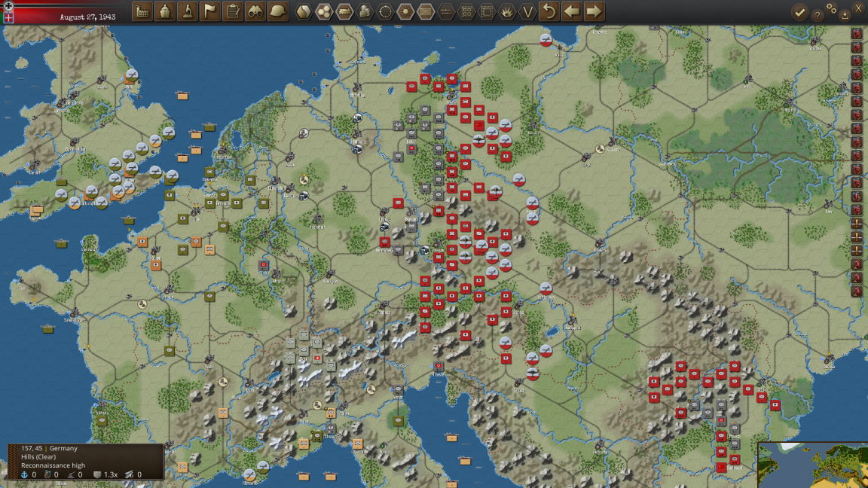This screenshot has height=488, width=868.
Task: Undo the last move
Action: click(549, 11)
